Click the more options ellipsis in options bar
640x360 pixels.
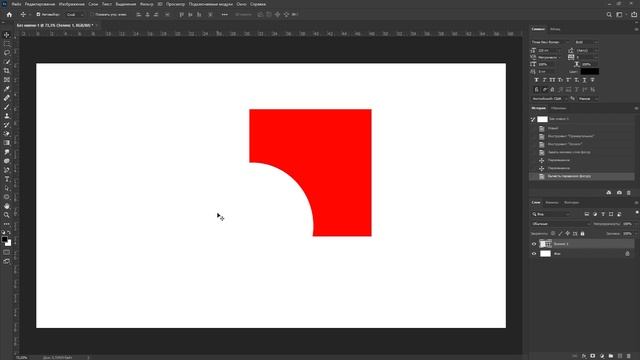[x=224, y=14]
